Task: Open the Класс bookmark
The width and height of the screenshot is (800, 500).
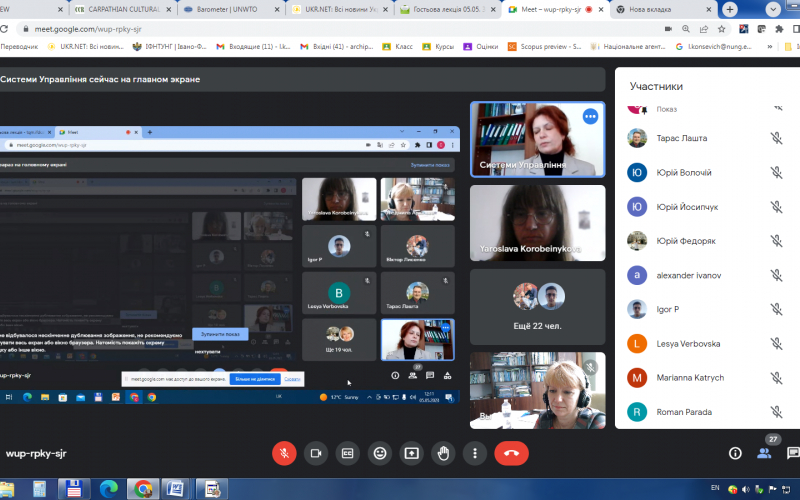Action: click(397, 46)
